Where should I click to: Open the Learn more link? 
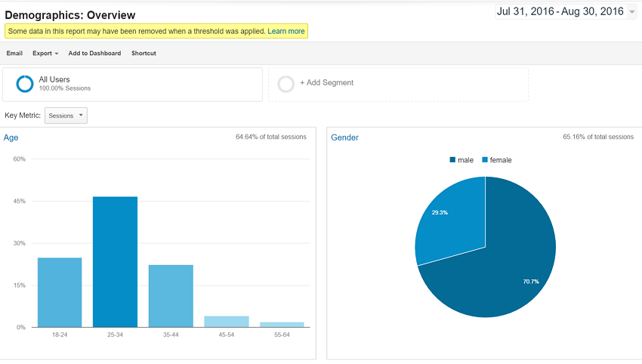point(286,31)
